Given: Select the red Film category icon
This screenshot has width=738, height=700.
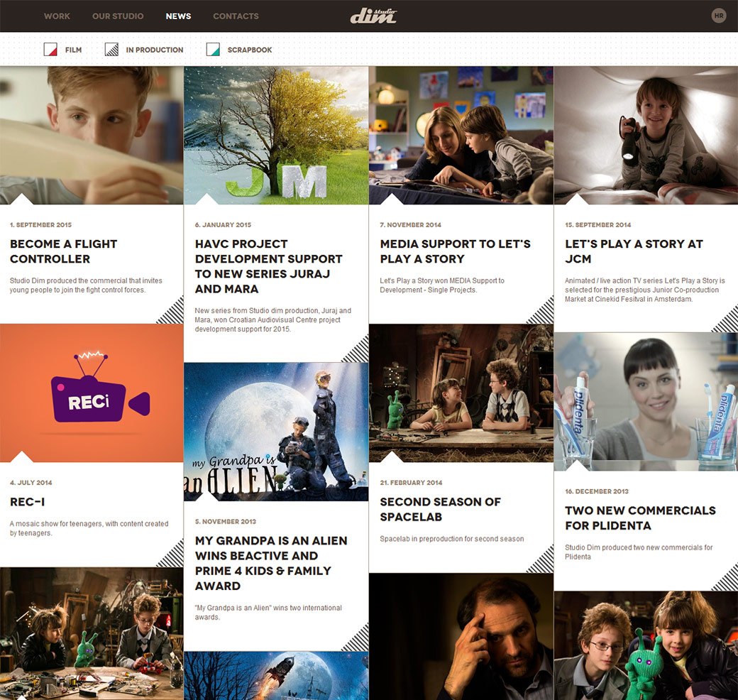Looking at the screenshot, I should click(50, 50).
